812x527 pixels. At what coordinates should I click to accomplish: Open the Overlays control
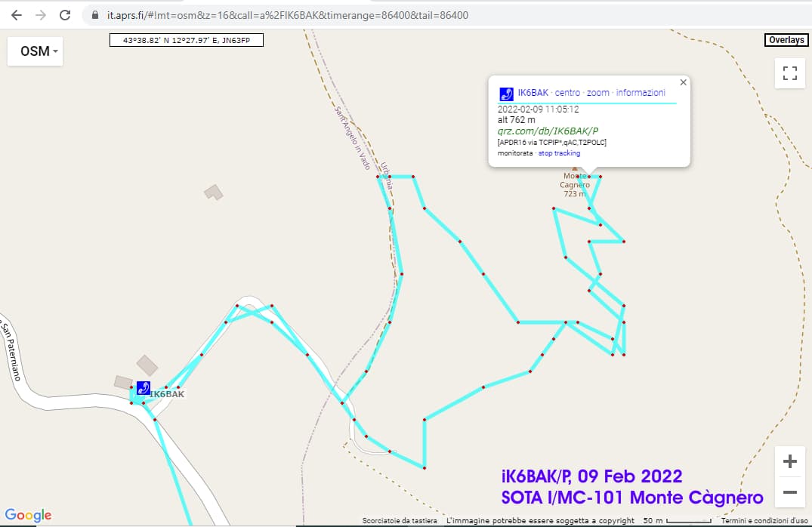click(786, 39)
